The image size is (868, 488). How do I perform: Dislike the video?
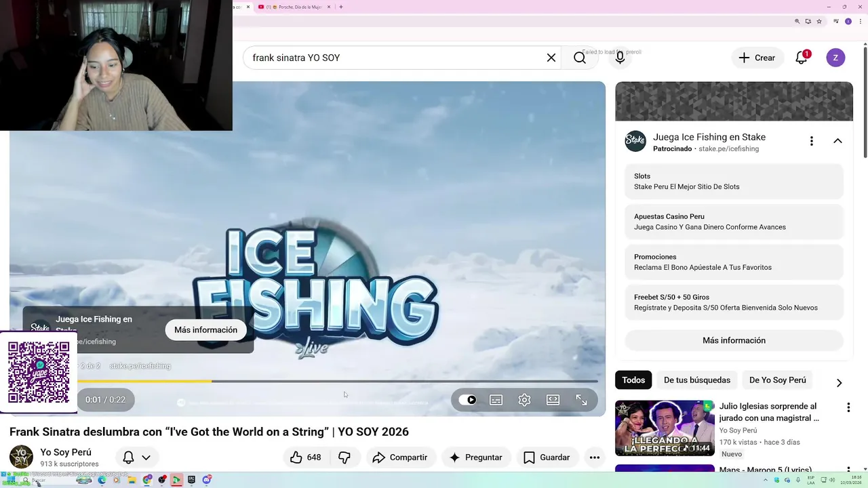344,457
